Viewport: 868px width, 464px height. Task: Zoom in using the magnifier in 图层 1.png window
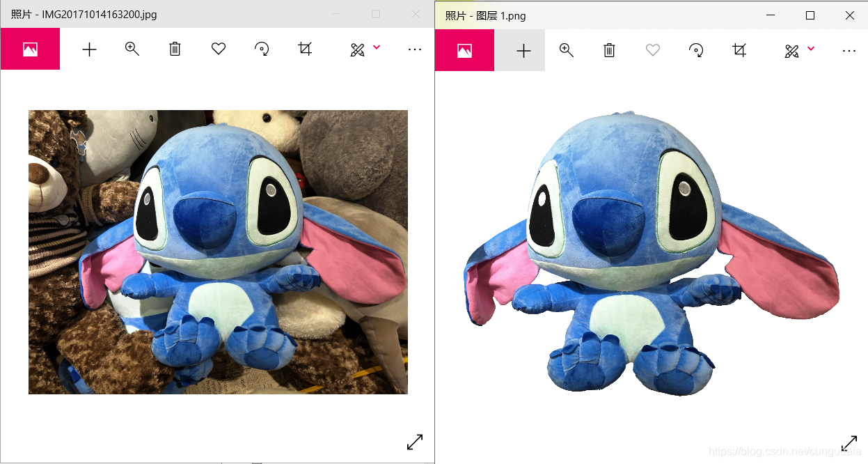(x=567, y=50)
